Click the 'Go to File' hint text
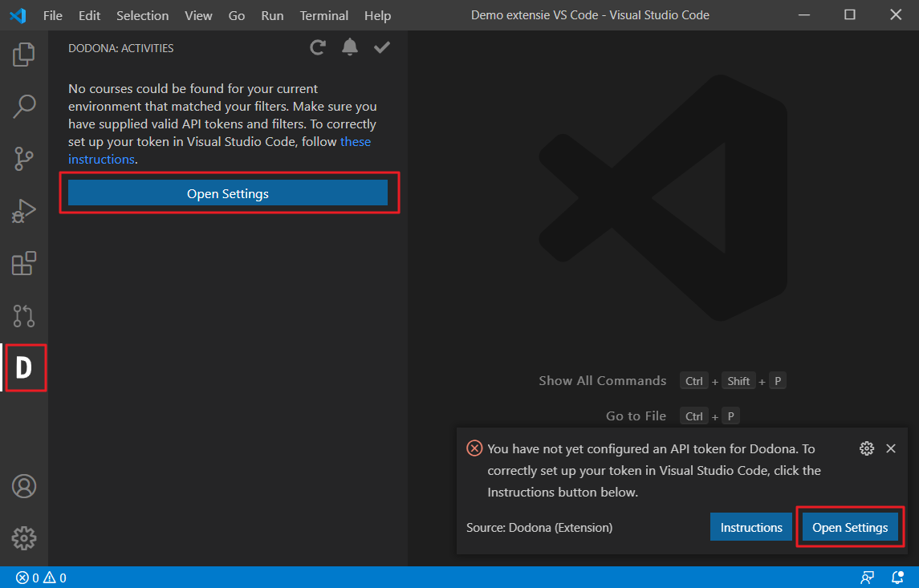The image size is (919, 588). point(636,416)
